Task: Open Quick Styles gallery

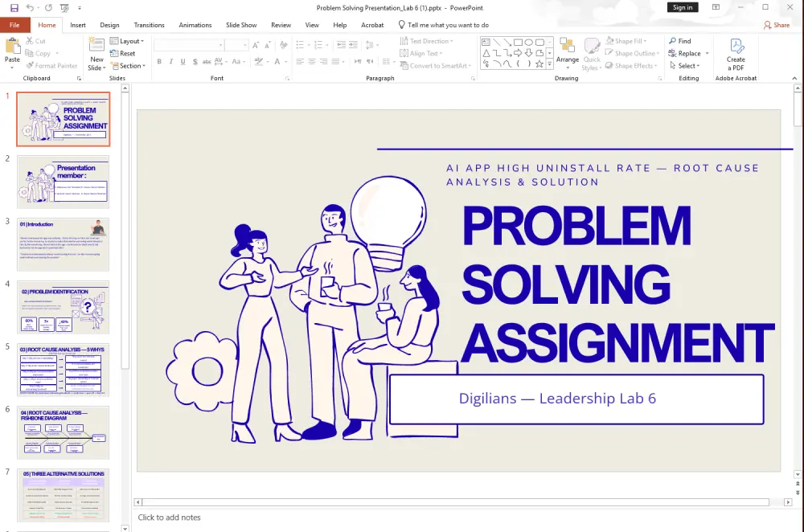Action: click(592, 54)
